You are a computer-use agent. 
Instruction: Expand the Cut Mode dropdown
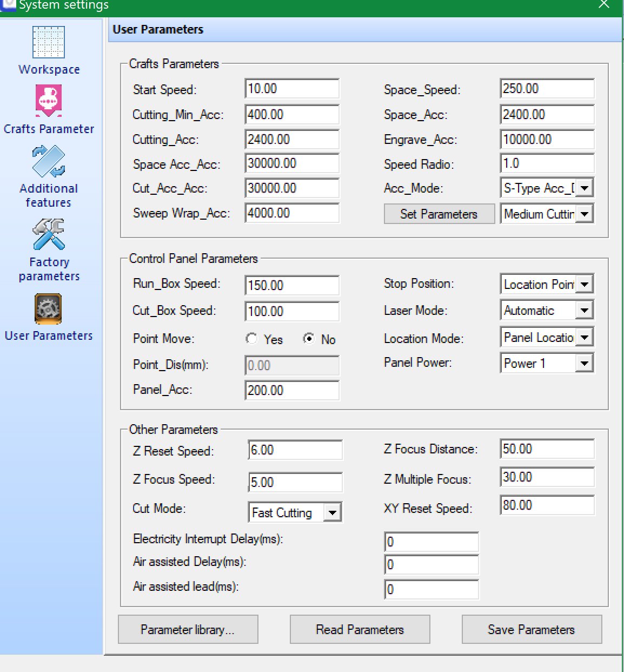[333, 512]
